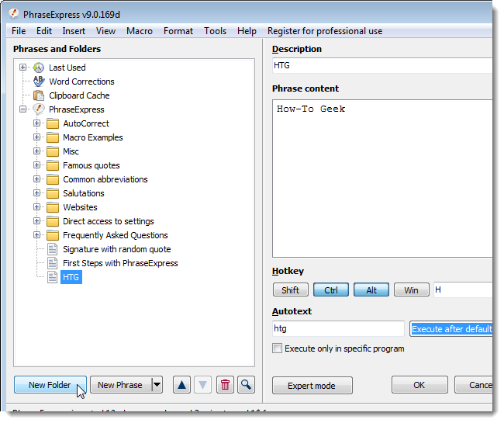Screen dimensions: 504x423
Task: Click the Frequently Asked Questions folder icon
Action: click(53, 235)
